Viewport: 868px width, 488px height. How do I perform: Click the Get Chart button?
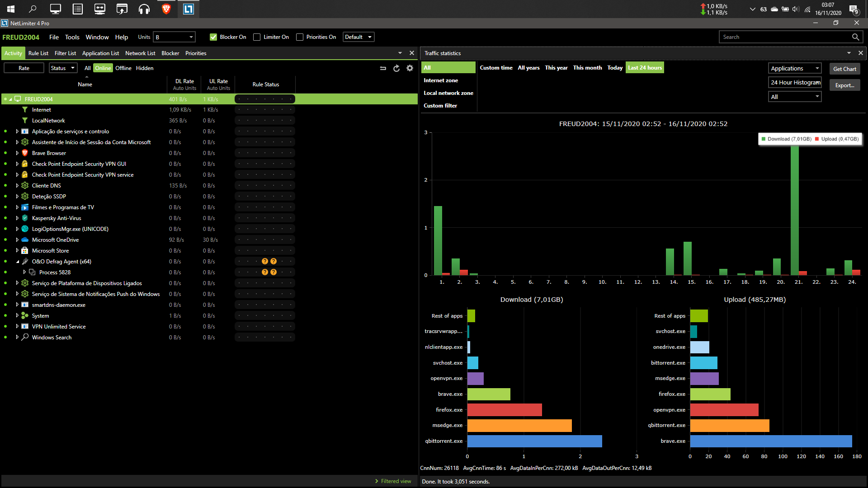pyautogui.click(x=844, y=69)
